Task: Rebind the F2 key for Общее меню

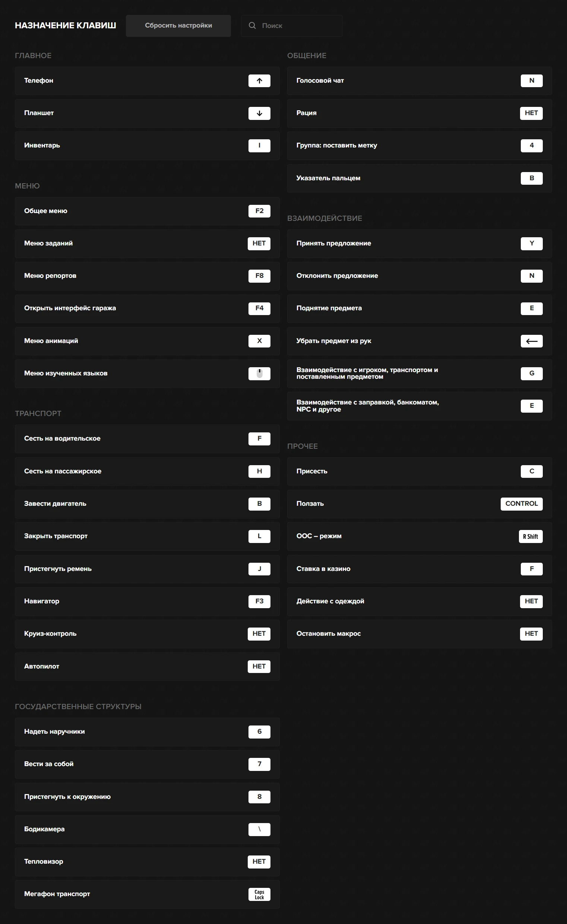Action: coord(259,211)
